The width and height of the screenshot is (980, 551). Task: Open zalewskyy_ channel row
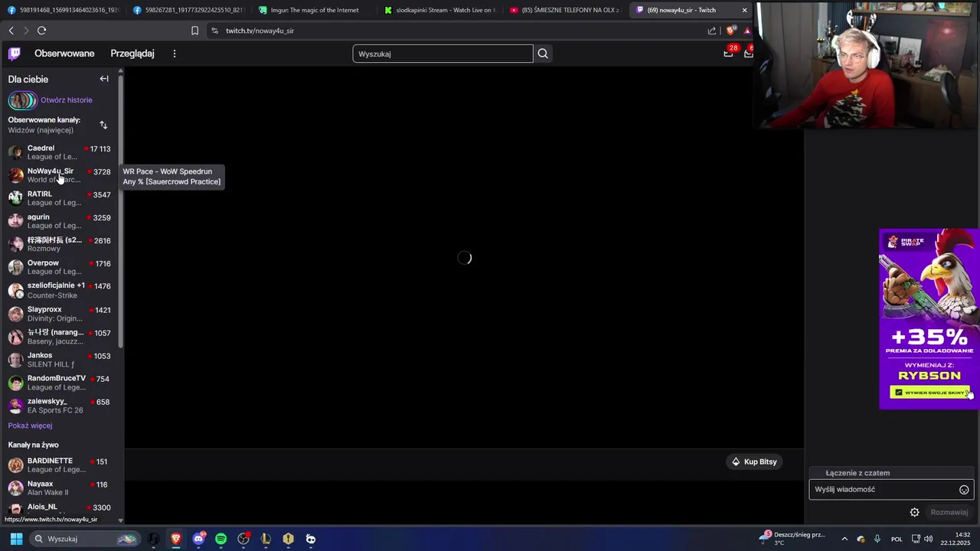click(x=60, y=406)
